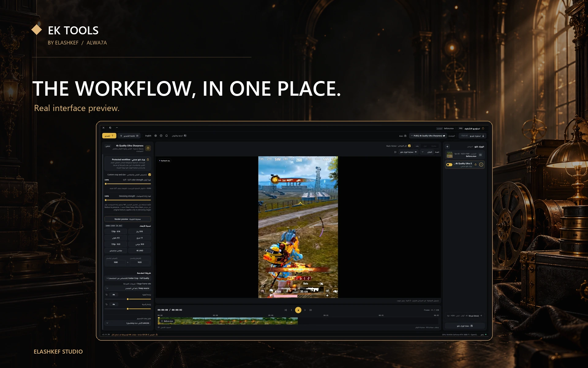Click lock icon on the 4k Quality Ultra stage card
The height and width of the screenshot is (368, 588).
pyautogui.click(x=476, y=165)
